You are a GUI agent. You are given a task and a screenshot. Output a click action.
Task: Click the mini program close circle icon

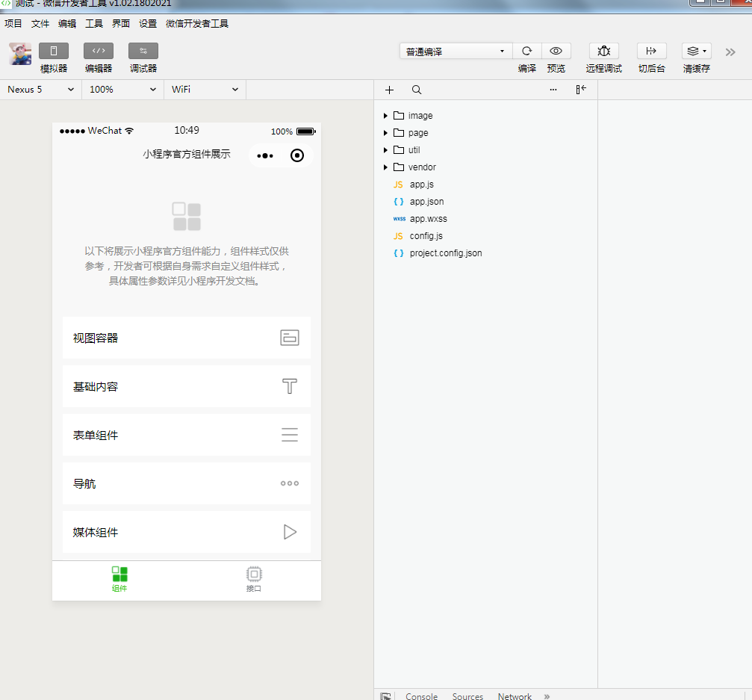[x=297, y=155]
